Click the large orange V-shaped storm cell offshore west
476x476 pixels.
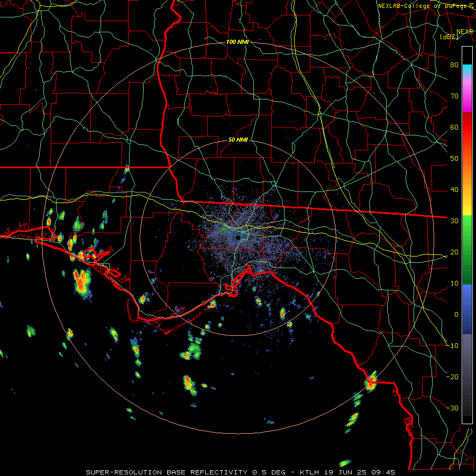pyautogui.click(x=81, y=282)
